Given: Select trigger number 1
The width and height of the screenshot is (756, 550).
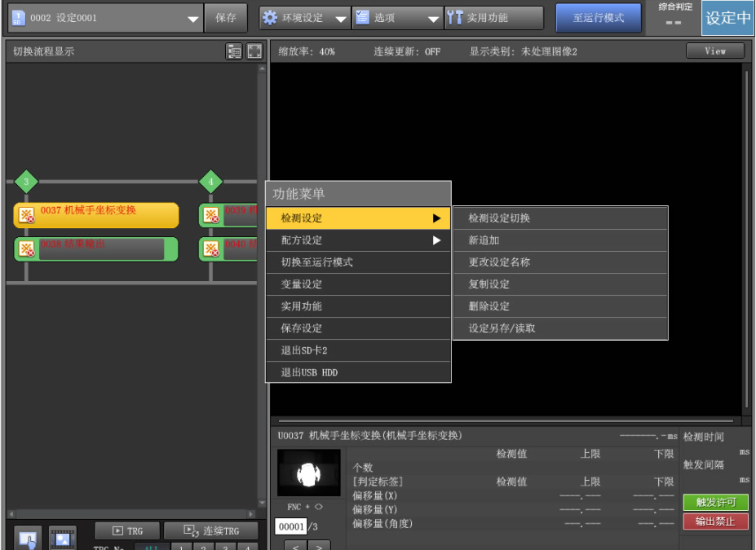Looking at the screenshot, I should point(181,547).
